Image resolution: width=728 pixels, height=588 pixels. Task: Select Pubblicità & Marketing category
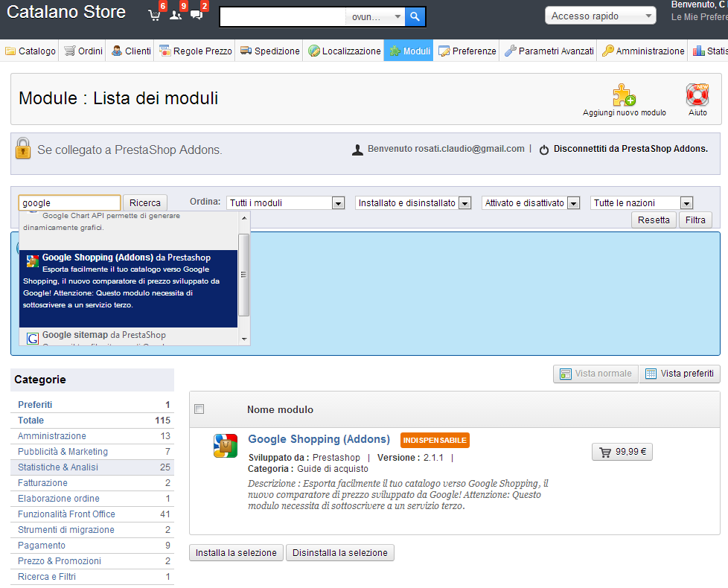point(92,452)
